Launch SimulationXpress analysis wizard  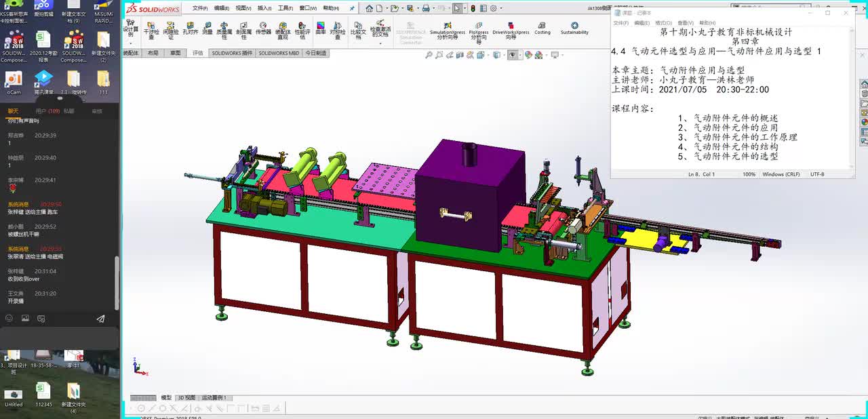coord(448,31)
